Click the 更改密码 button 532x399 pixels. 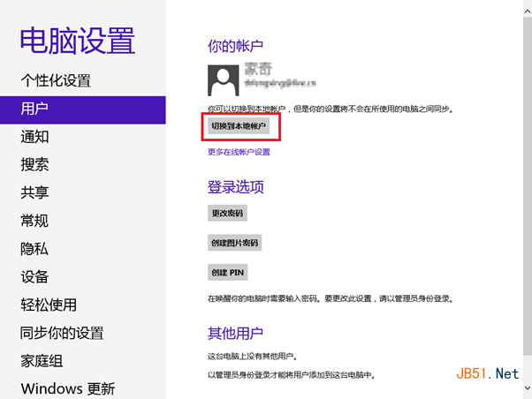(x=227, y=214)
